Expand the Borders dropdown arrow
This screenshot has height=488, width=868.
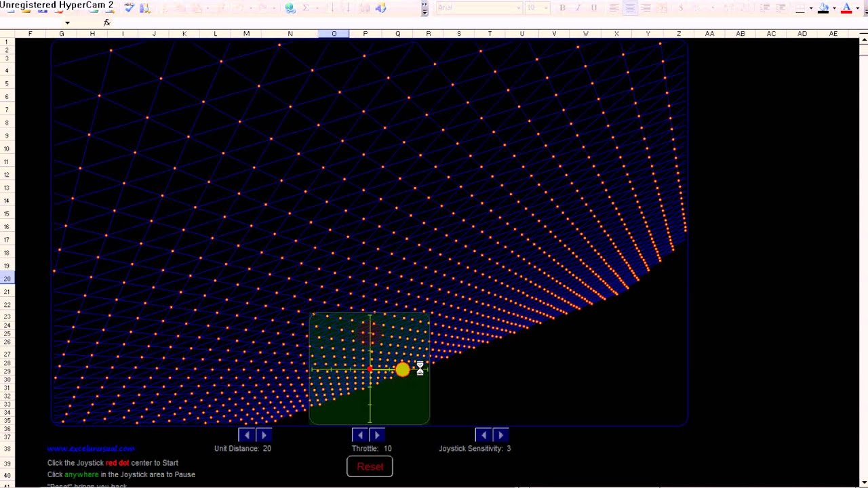click(811, 8)
